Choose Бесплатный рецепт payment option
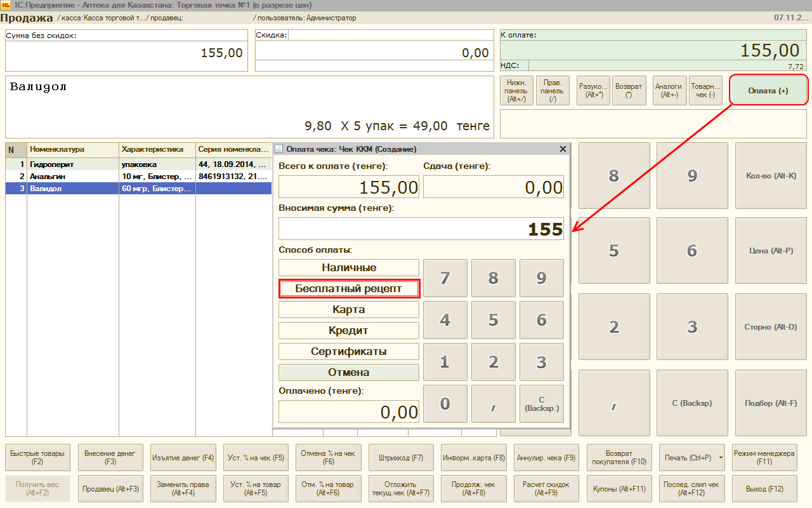This screenshot has width=812, height=508. [349, 289]
